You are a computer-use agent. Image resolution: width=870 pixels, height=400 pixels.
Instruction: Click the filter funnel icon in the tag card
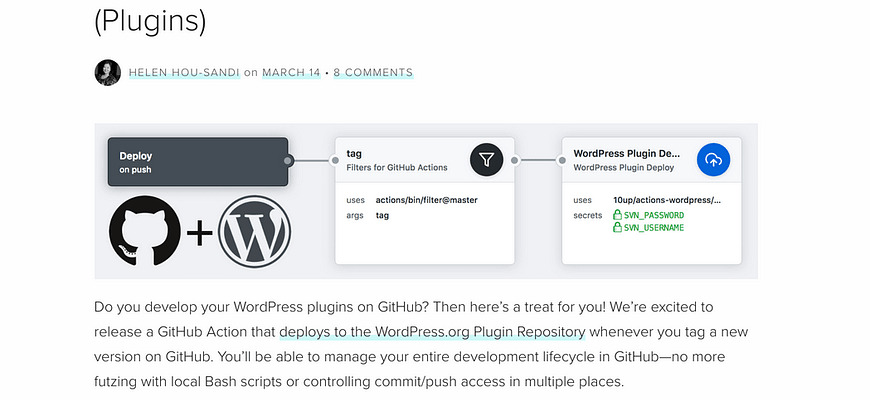click(x=487, y=160)
